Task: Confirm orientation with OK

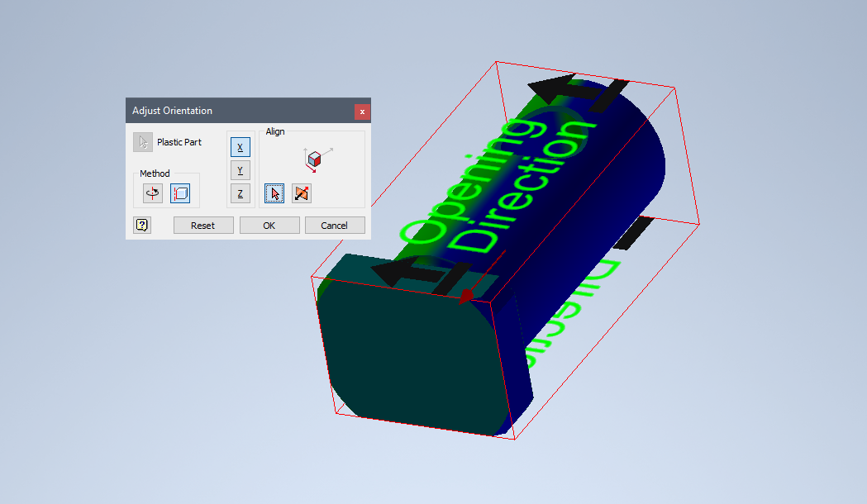Action: [269, 225]
